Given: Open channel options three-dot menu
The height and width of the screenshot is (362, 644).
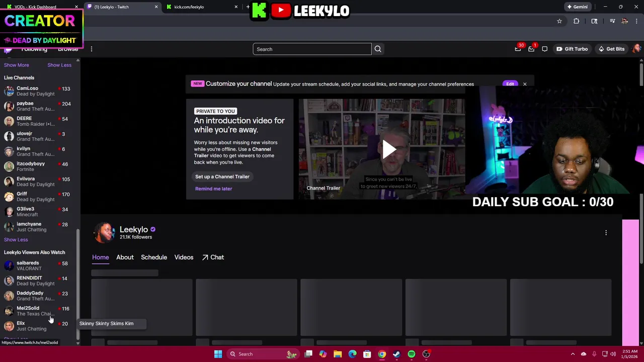Looking at the screenshot, I should [606, 233].
